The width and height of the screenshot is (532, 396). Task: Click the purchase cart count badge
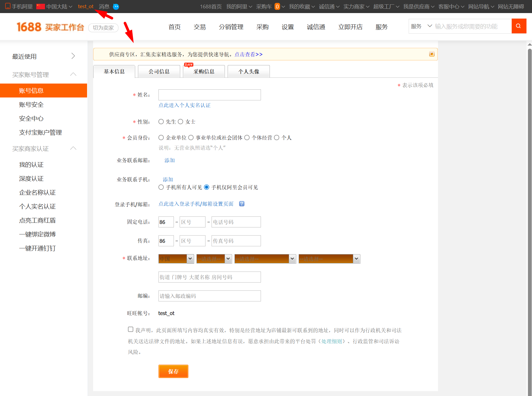[x=277, y=6]
